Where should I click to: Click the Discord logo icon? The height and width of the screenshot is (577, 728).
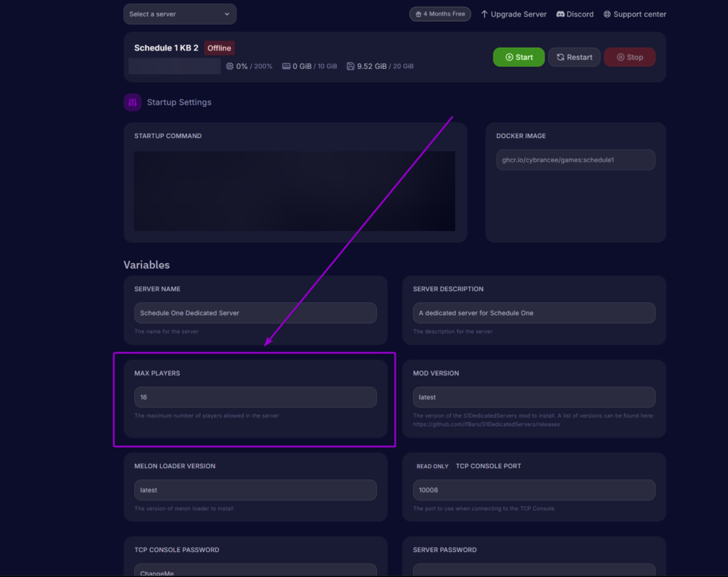point(560,14)
